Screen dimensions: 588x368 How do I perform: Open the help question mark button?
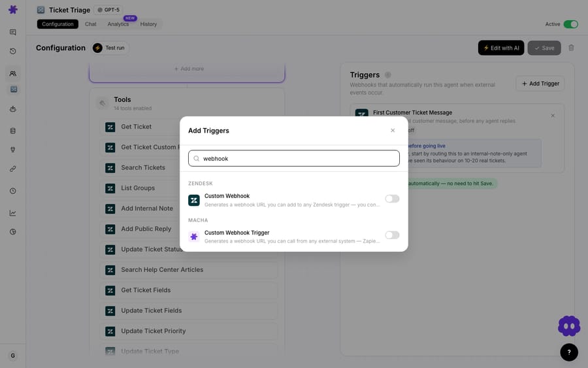coord(569,352)
